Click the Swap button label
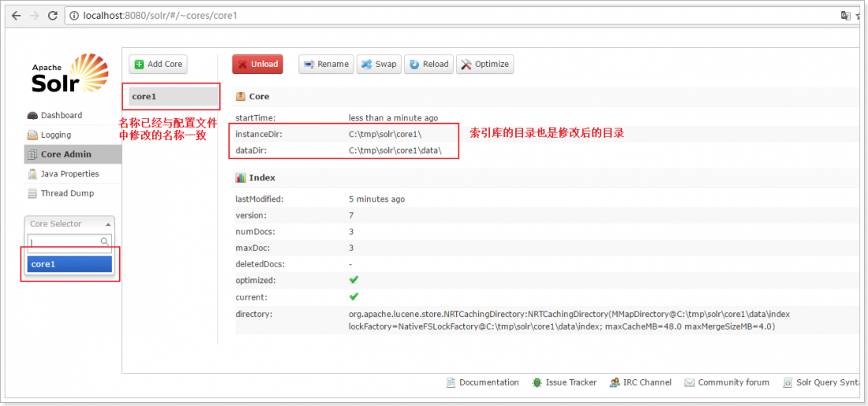 386,64
